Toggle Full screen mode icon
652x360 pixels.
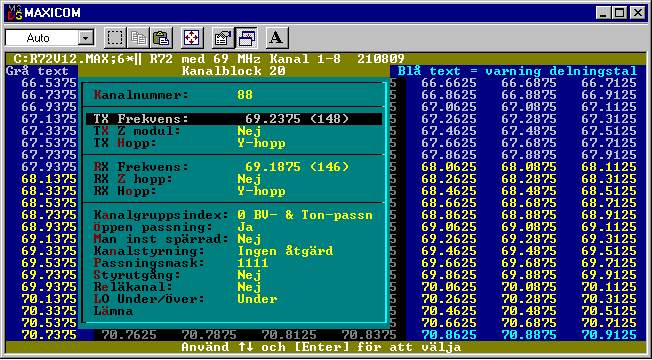pos(192,38)
